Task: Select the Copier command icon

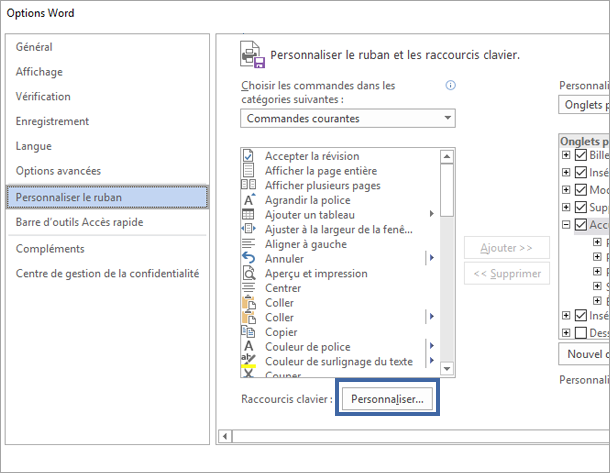Action: pyautogui.click(x=248, y=332)
